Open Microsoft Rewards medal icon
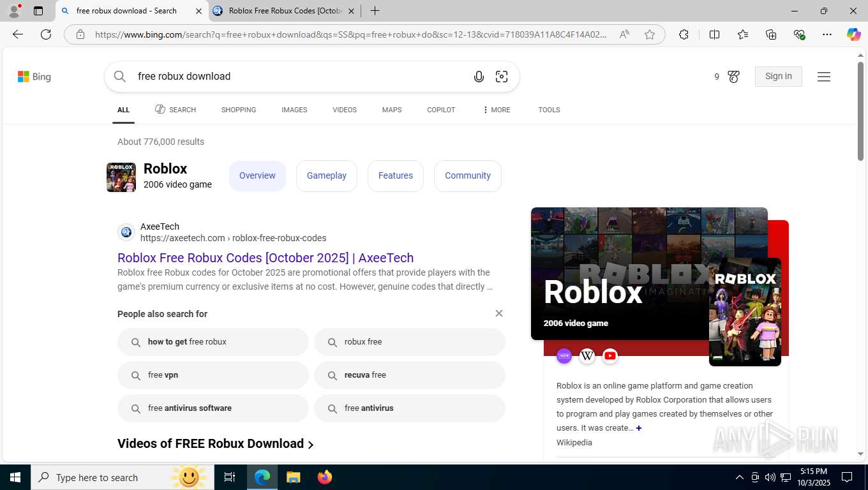This screenshot has width=868, height=490. tap(733, 77)
